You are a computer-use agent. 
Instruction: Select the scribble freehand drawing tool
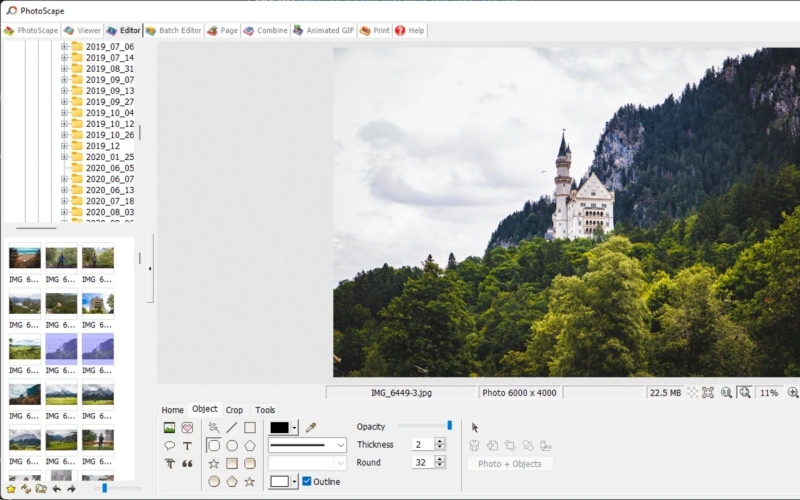pos(214,428)
